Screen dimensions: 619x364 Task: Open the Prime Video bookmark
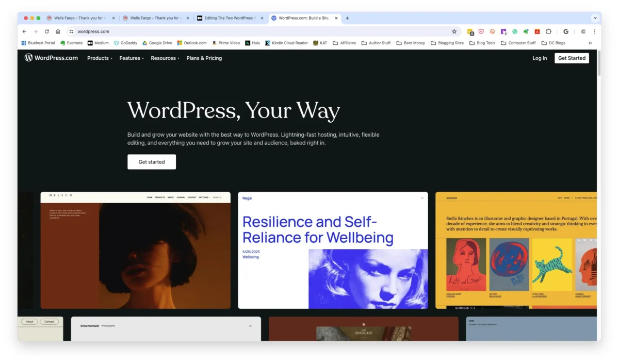pyautogui.click(x=226, y=43)
